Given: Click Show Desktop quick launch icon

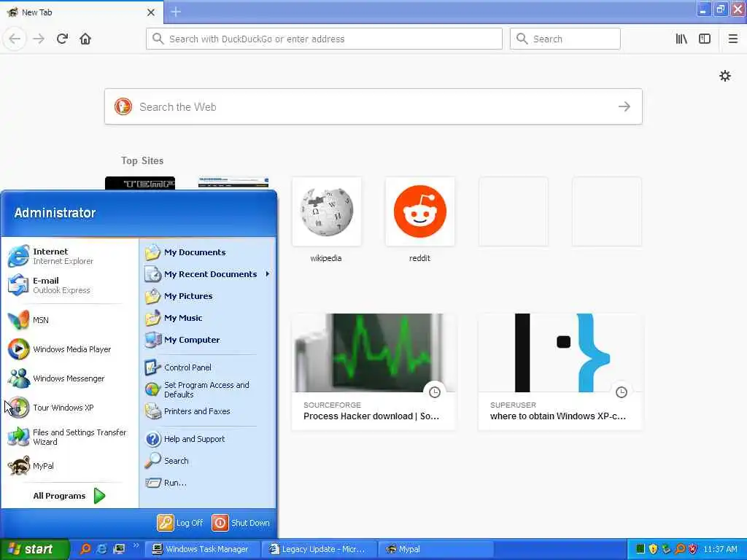Looking at the screenshot, I should (x=119, y=549).
